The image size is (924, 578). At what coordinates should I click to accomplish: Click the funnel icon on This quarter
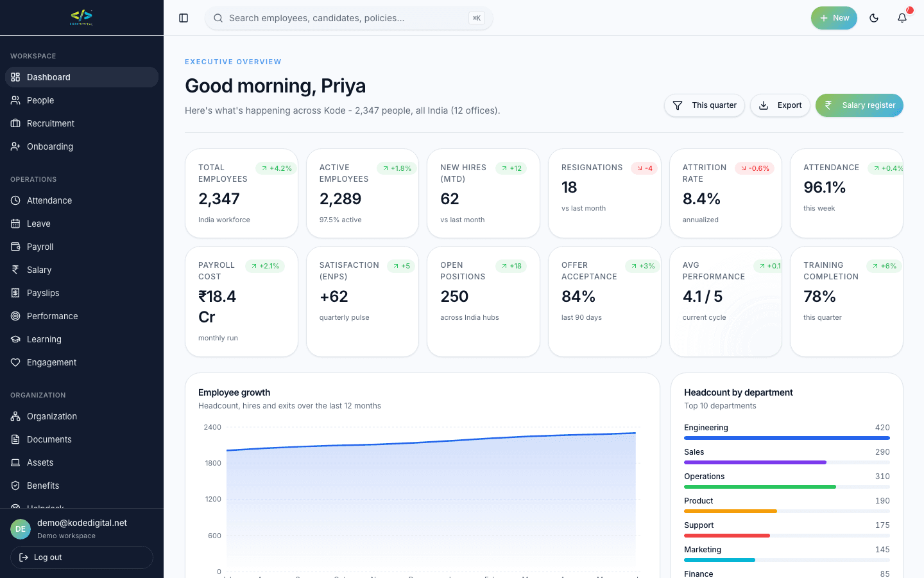[x=678, y=105]
